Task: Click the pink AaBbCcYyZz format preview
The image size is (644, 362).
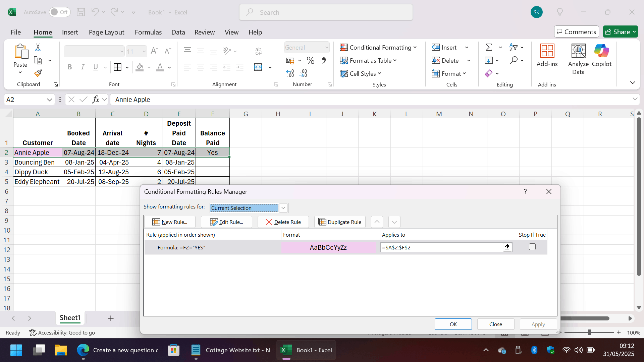Action: tap(328, 247)
